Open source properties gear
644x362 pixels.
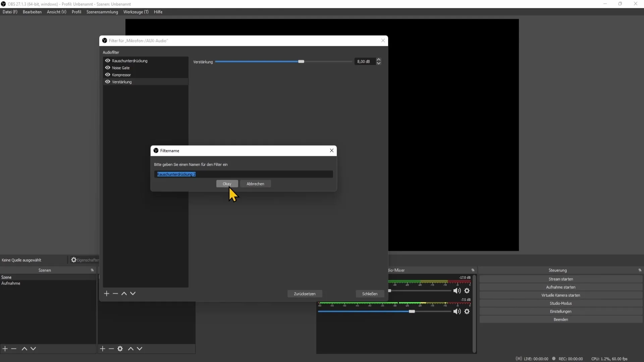tap(120, 349)
